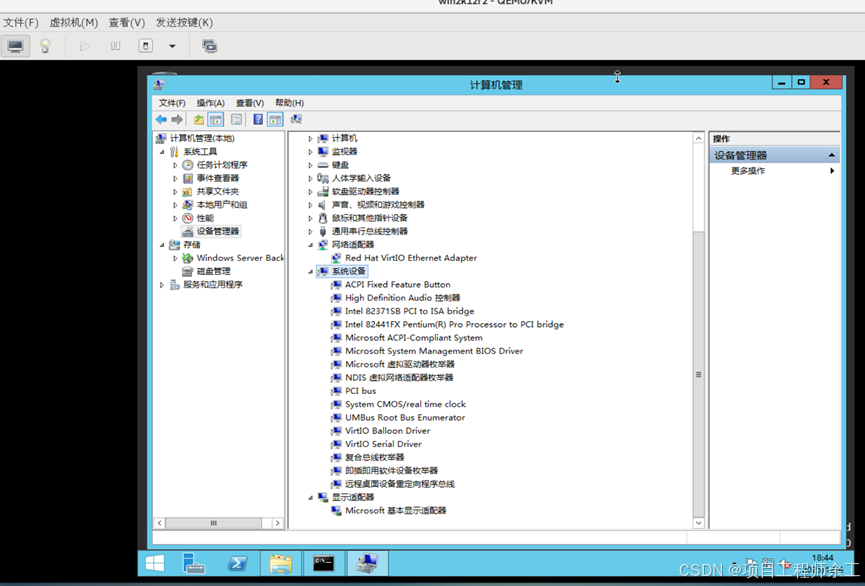Open File Explorer from the taskbar
The image size is (865, 586).
pos(281,563)
